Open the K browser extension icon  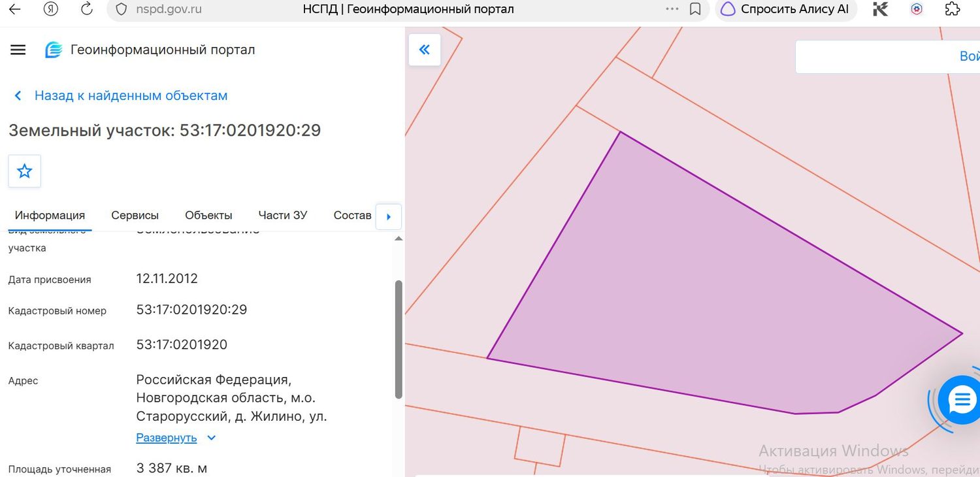881,9
